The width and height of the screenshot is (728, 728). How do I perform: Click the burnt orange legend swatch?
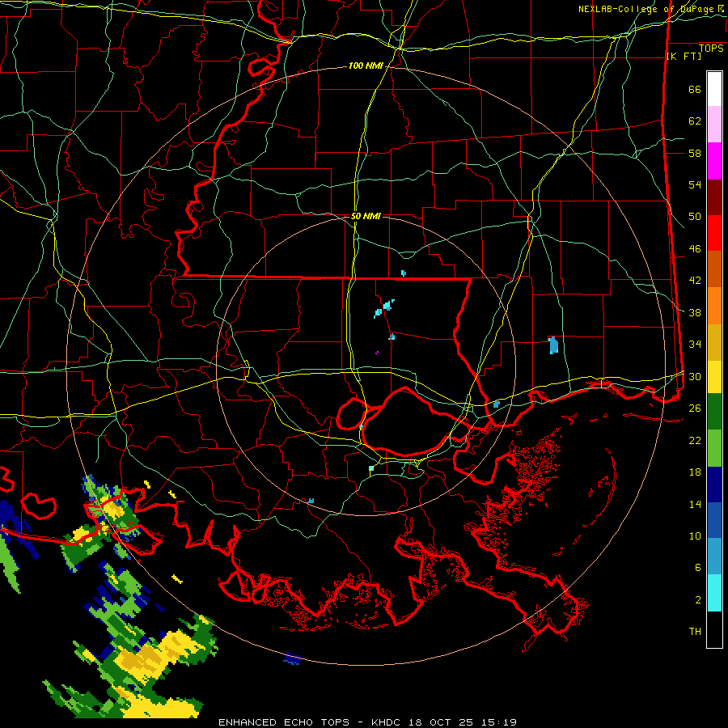tap(714, 269)
